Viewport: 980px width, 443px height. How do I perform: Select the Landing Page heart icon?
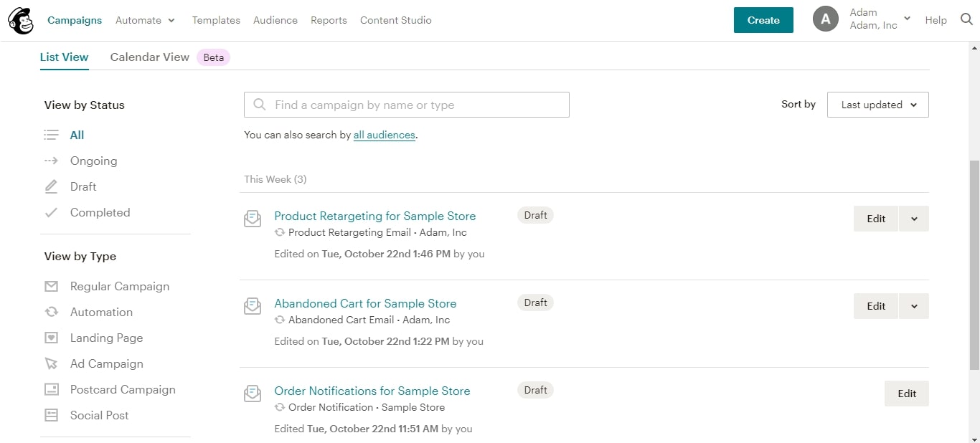coord(51,338)
